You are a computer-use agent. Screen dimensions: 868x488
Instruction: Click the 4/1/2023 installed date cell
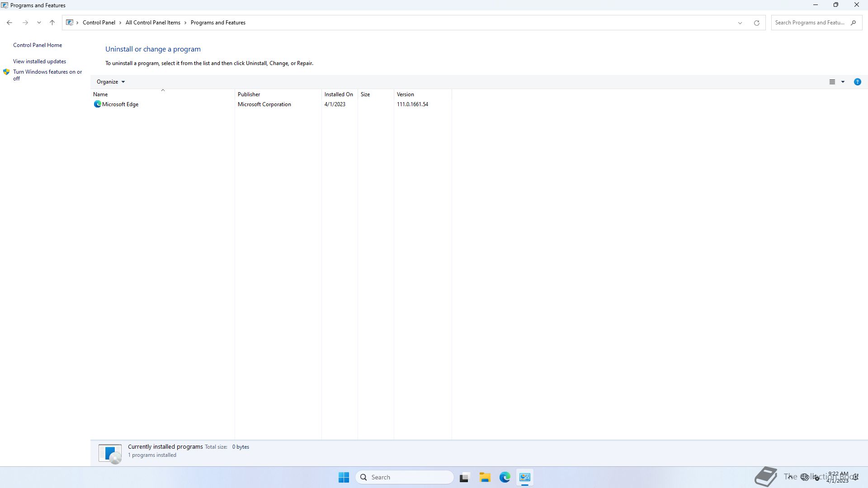click(335, 104)
